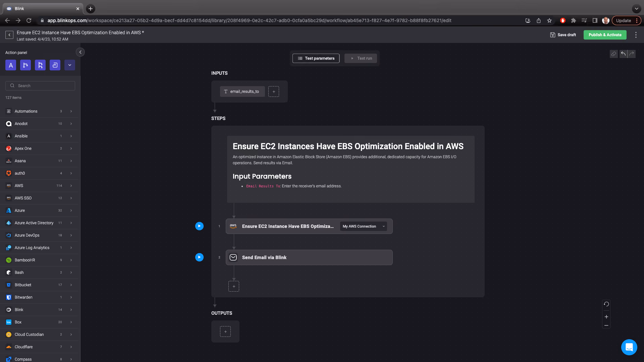The height and width of the screenshot is (362, 644).
Task: Open the Cloud Custodian category
Action: (39, 335)
